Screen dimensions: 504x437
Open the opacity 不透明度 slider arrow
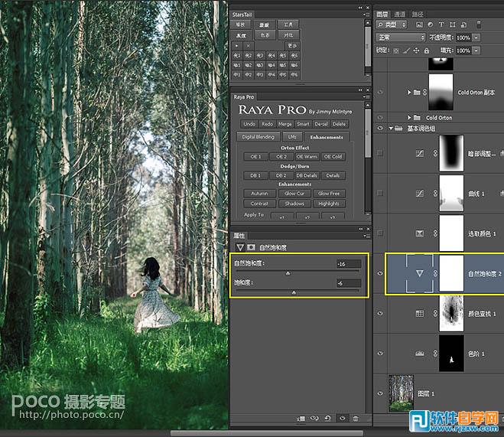coord(476,38)
